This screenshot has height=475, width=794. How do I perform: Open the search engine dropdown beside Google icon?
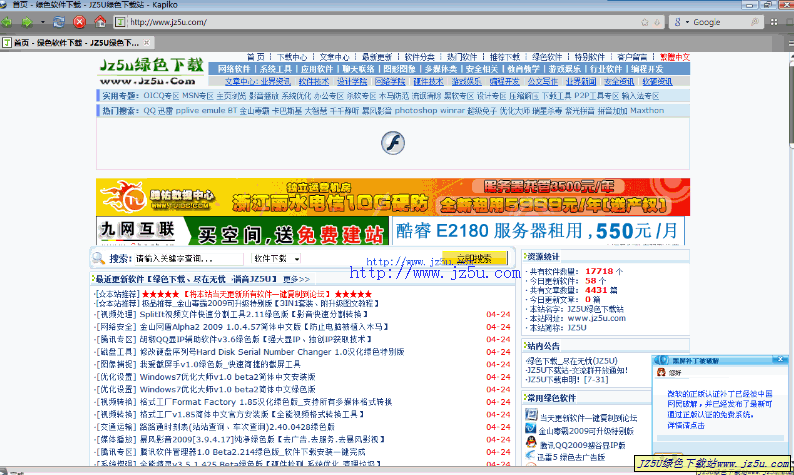(687, 22)
